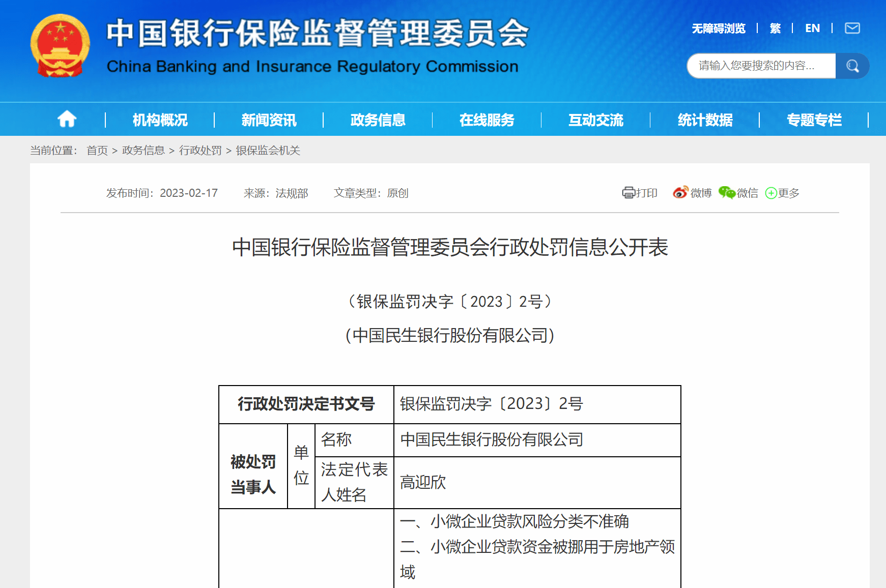886x588 pixels.
Task: Click the 当前位置 label
Action: click(x=54, y=151)
